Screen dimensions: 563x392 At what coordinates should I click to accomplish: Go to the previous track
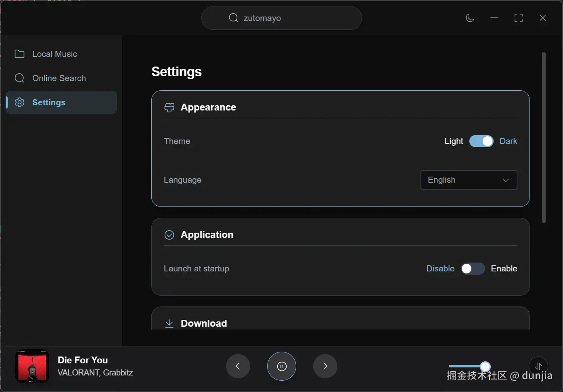tap(238, 366)
